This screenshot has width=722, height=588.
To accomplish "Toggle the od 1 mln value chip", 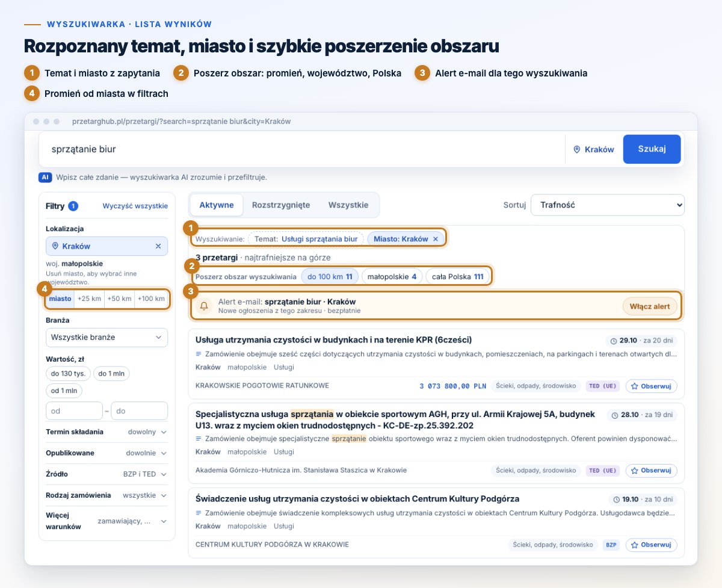I will pyautogui.click(x=64, y=391).
